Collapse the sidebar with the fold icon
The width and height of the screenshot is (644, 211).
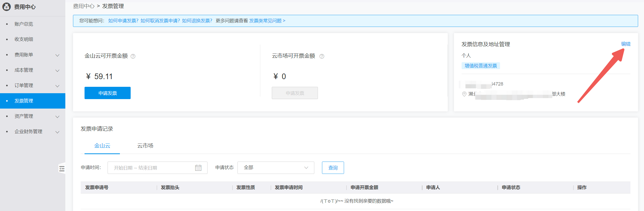click(62, 168)
